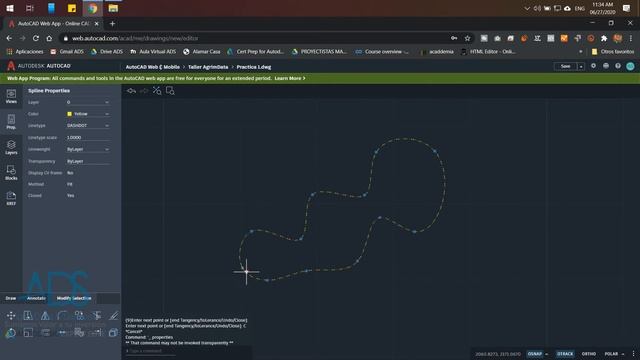Redo action in canvas toolbar
Screen dimensions: 640x360
[x=144, y=91]
